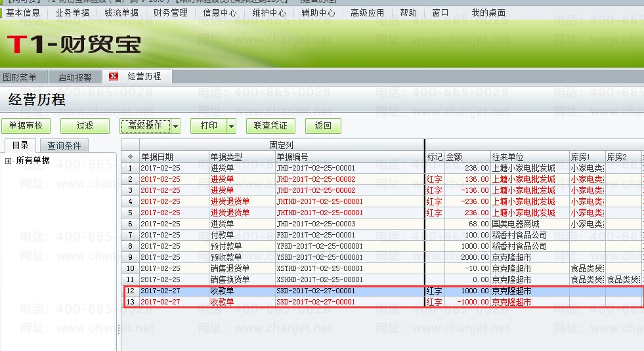
Task: Click the 金额 column header
Action: 468,157
